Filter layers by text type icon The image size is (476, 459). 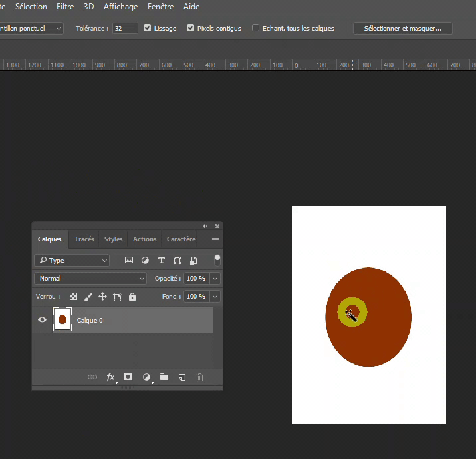pos(161,261)
